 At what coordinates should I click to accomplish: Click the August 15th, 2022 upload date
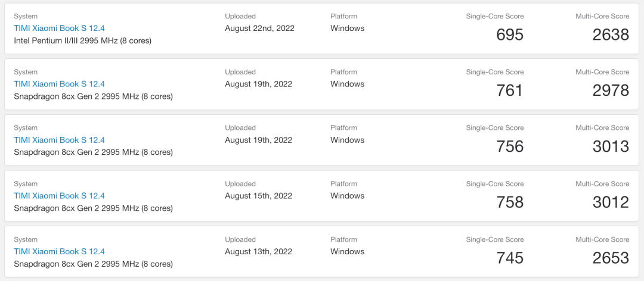click(258, 196)
